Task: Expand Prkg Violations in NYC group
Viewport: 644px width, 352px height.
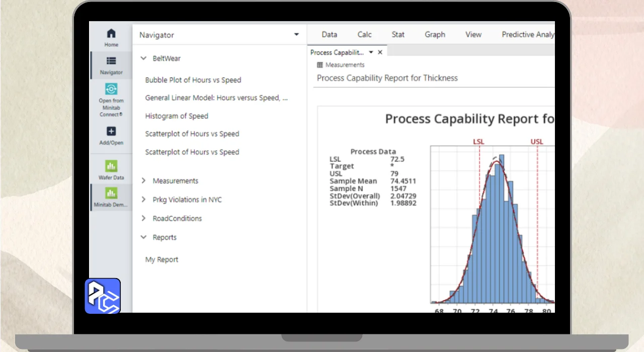Action: 143,200
